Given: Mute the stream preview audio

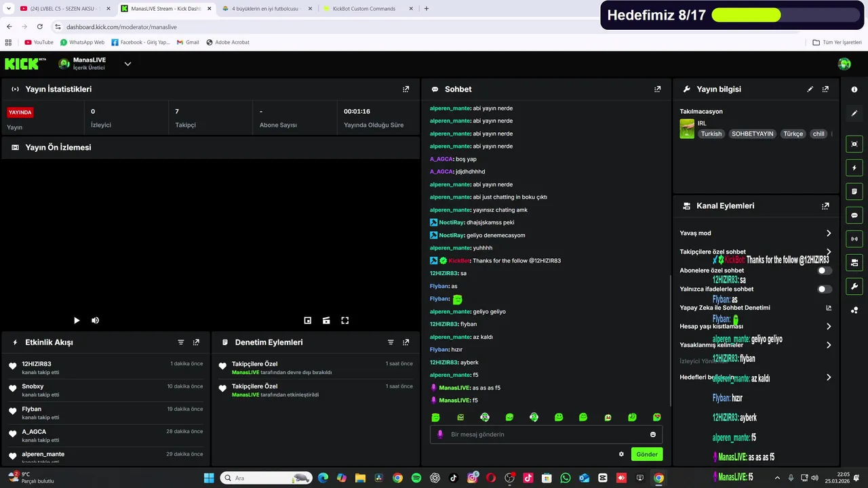Looking at the screenshot, I should (96, 321).
